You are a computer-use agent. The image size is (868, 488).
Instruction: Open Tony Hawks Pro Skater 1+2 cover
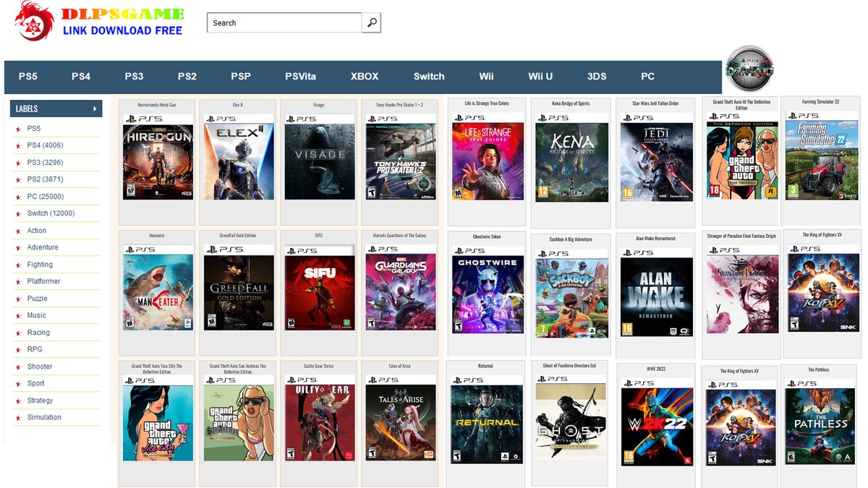(x=401, y=157)
